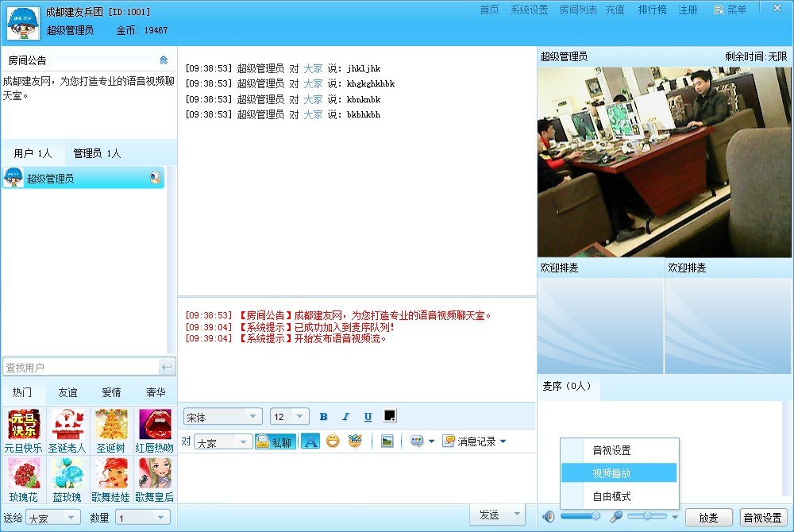
Task: Click the message text input area
Action: 357,478
